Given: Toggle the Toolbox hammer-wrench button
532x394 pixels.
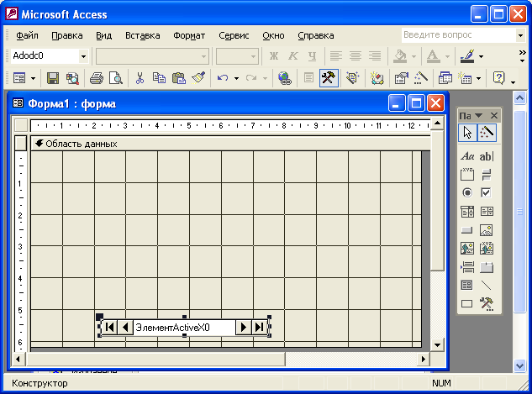Looking at the screenshot, I should tap(329, 78).
